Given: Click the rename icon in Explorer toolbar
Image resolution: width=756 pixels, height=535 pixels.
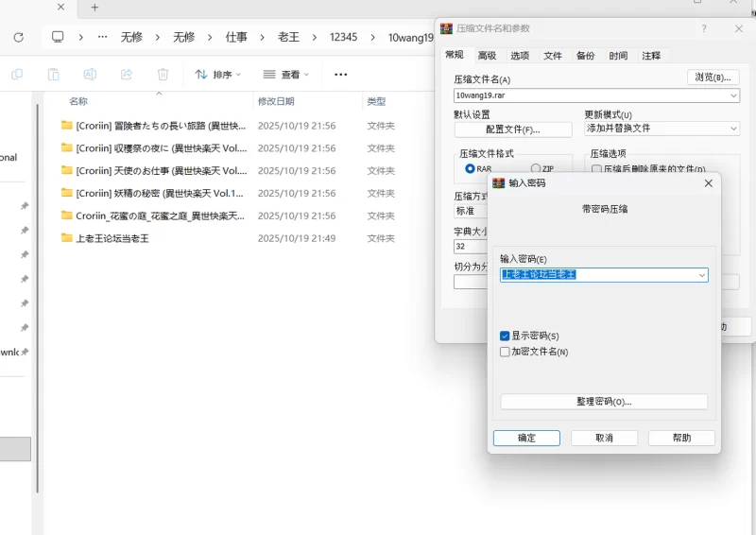Looking at the screenshot, I should (90, 75).
